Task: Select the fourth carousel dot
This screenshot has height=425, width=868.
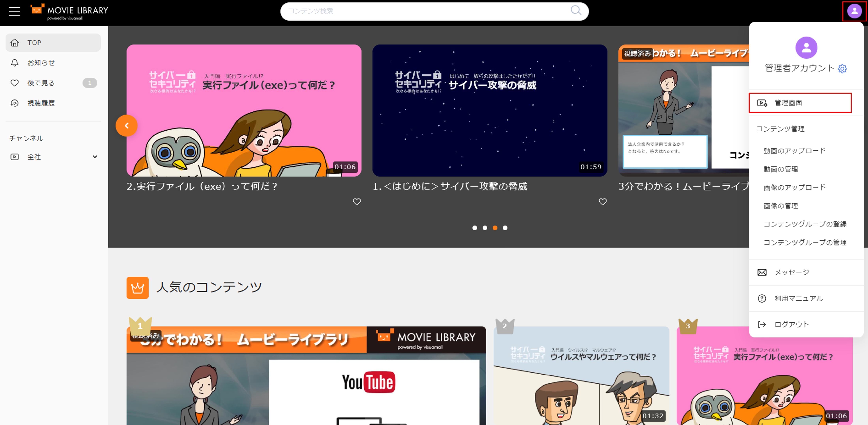Action: click(505, 228)
